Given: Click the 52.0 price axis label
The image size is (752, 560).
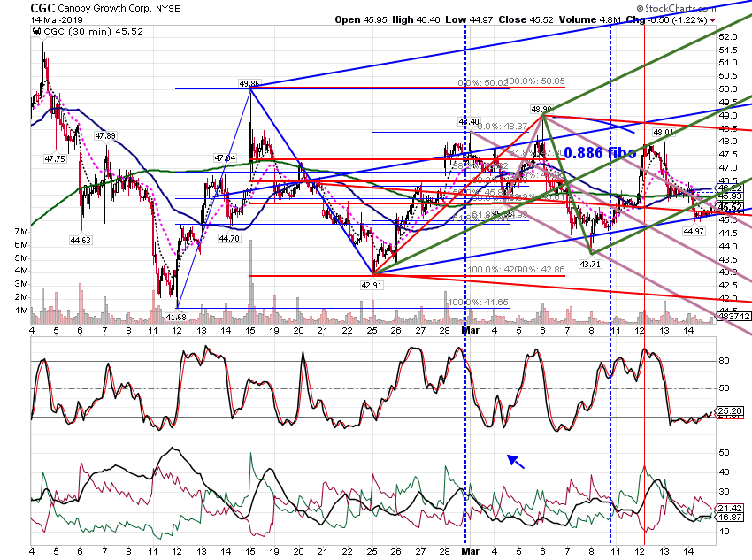Looking at the screenshot, I should pos(727,37).
